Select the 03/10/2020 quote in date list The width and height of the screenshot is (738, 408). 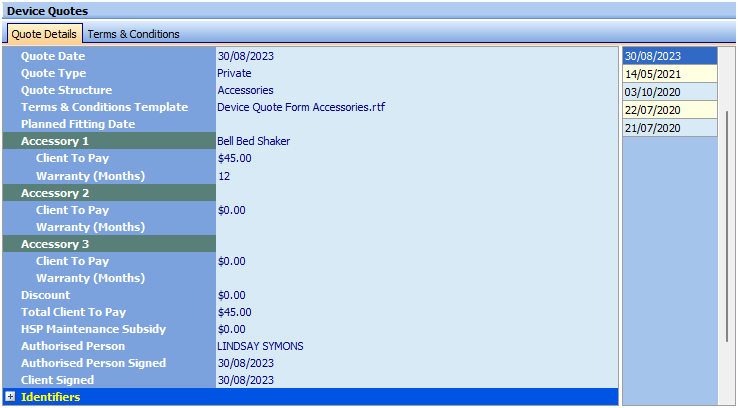point(670,92)
